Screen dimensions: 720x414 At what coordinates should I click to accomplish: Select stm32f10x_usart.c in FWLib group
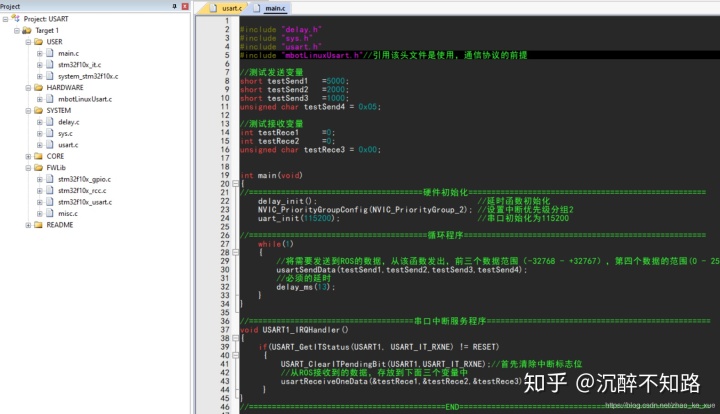click(85, 202)
